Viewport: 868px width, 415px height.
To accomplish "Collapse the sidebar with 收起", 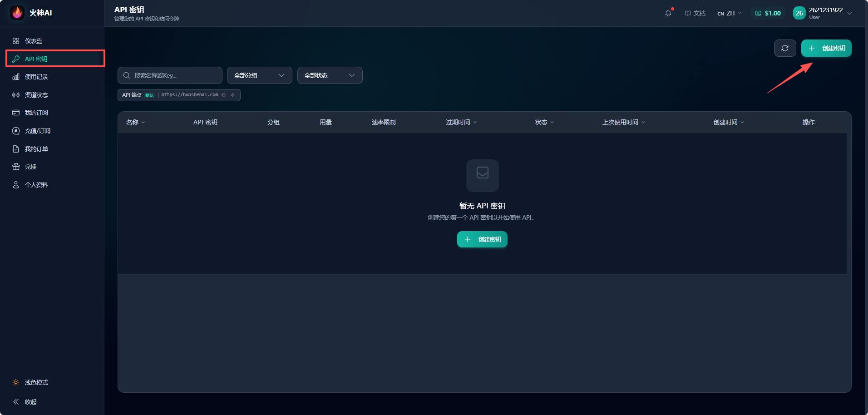I will pos(52,402).
